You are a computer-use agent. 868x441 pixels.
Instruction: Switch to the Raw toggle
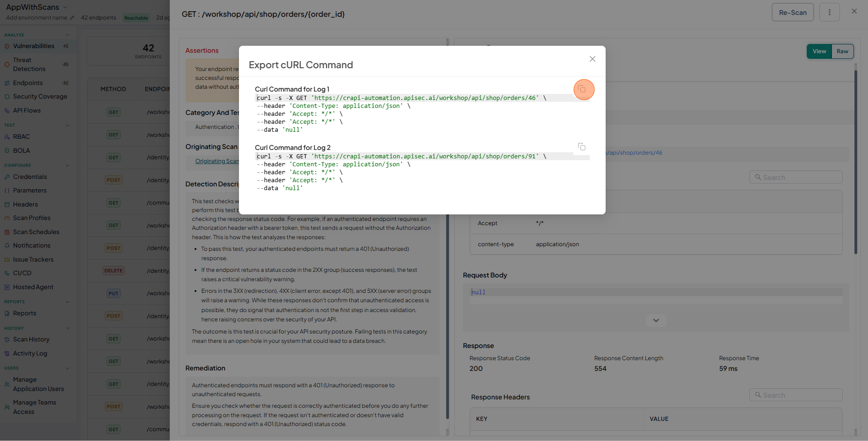tap(842, 51)
